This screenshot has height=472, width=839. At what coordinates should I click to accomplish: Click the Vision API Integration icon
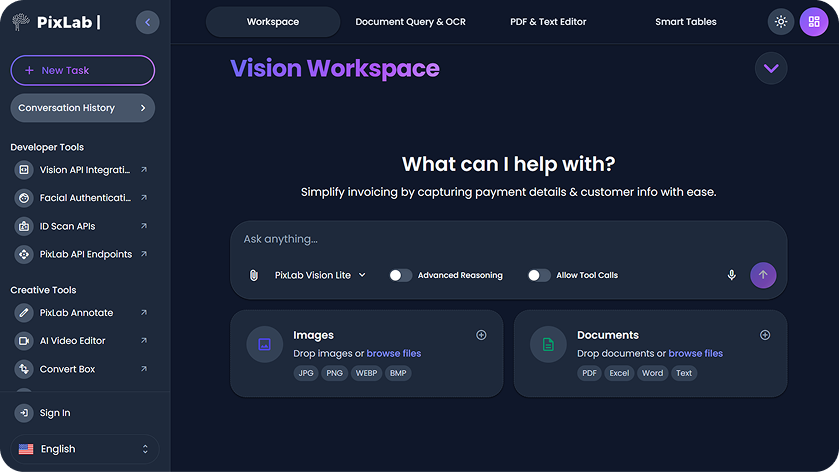24,170
